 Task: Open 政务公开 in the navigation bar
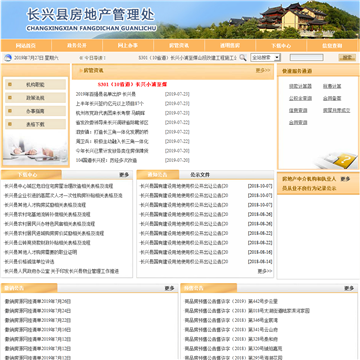[x=77, y=46]
